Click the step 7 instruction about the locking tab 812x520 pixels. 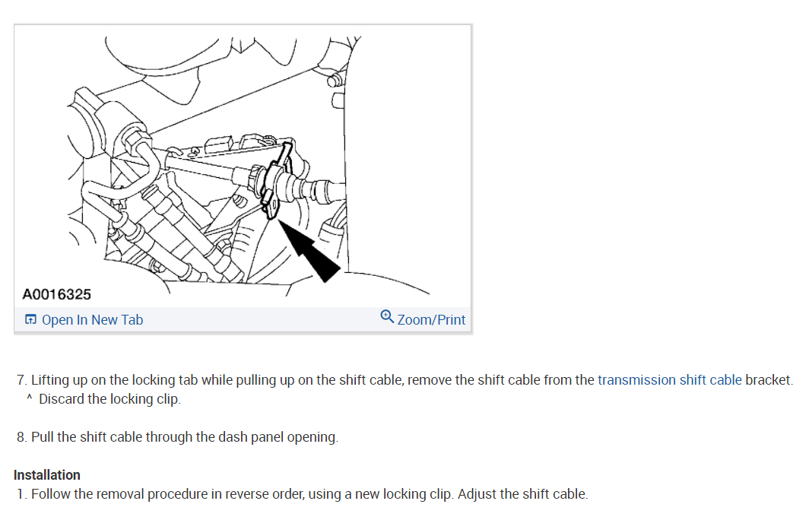(x=404, y=380)
